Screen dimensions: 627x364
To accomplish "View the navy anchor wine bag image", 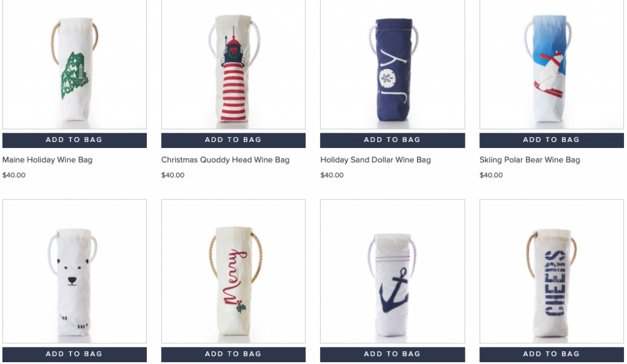I will click(392, 271).
